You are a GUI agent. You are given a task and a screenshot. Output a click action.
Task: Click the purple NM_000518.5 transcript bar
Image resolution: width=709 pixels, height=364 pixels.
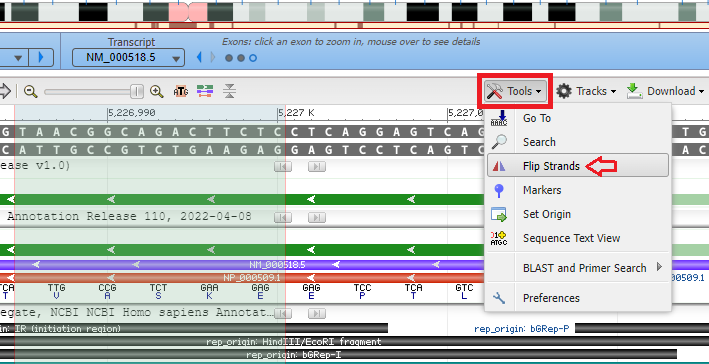coord(277,265)
